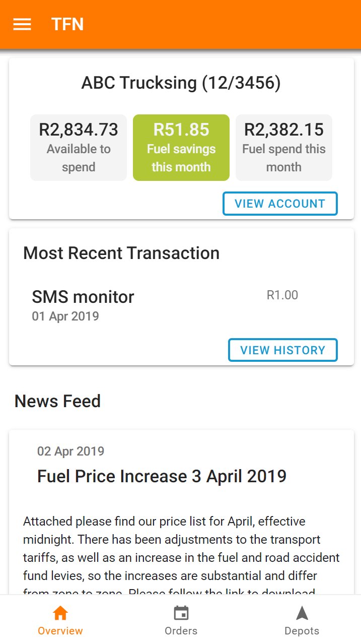This screenshot has height=644, width=361.
Task: Select the Overview home icon
Action: [x=60, y=612]
